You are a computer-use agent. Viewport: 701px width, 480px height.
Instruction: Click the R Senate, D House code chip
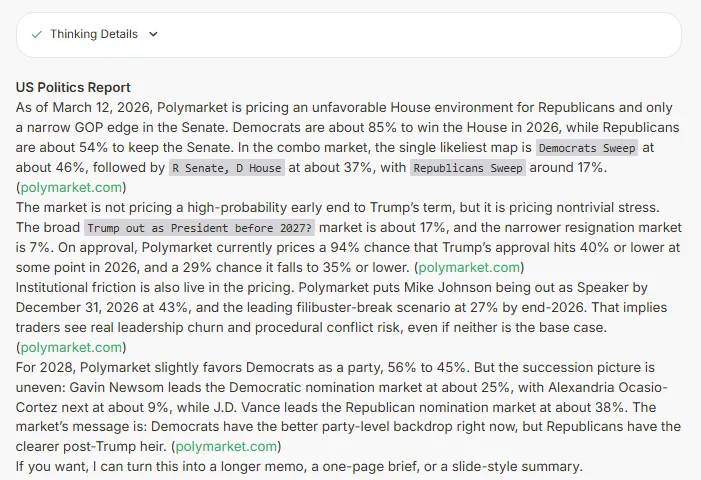tap(226, 168)
